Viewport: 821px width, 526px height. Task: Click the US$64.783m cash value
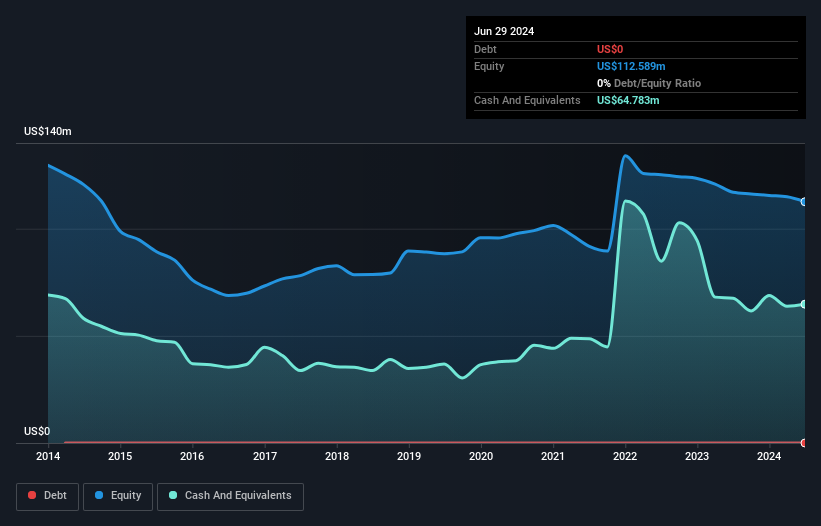pyautogui.click(x=628, y=100)
